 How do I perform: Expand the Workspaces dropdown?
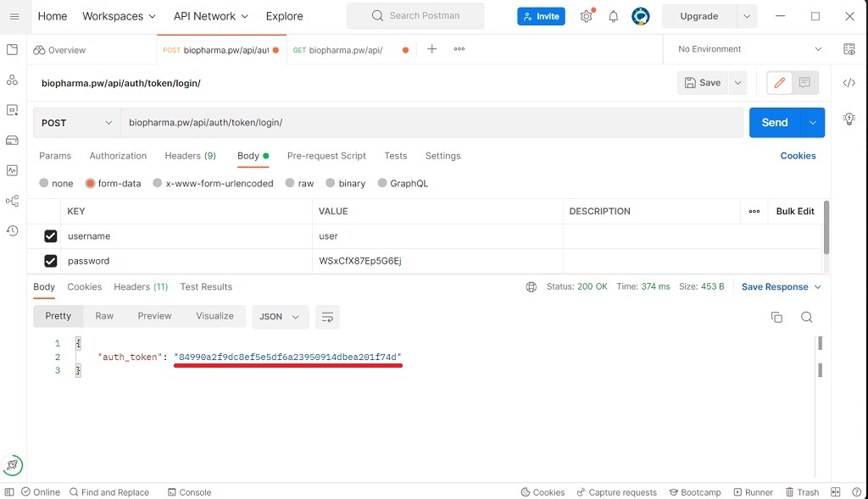[x=119, y=17]
